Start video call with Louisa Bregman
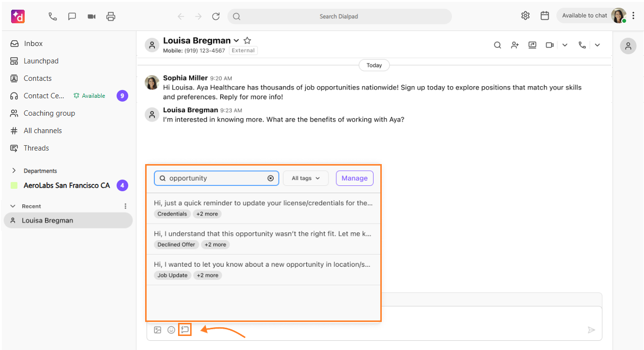Image resolution: width=644 pixels, height=350 pixels. pos(550,45)
